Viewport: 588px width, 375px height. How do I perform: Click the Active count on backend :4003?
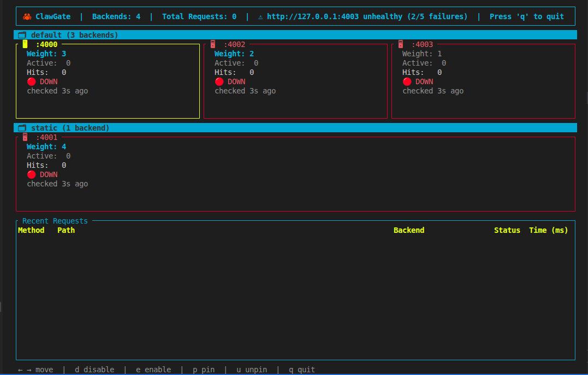click(x=425, y=63)
